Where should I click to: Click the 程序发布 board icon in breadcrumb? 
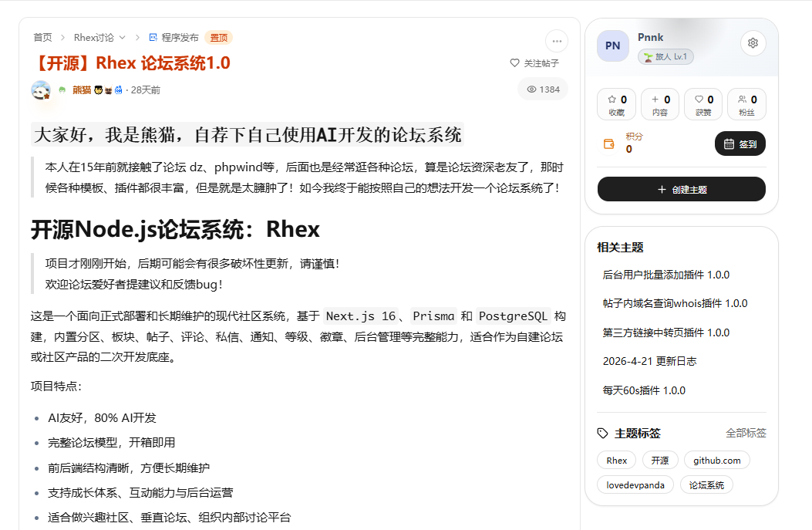coord(153,37)
